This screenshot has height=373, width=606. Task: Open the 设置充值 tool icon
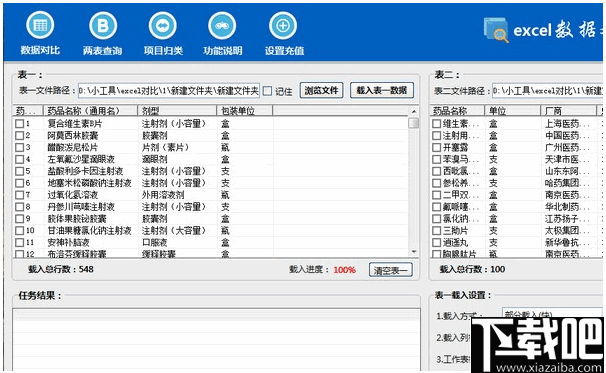pyautogui.click(x=283, y=26)
